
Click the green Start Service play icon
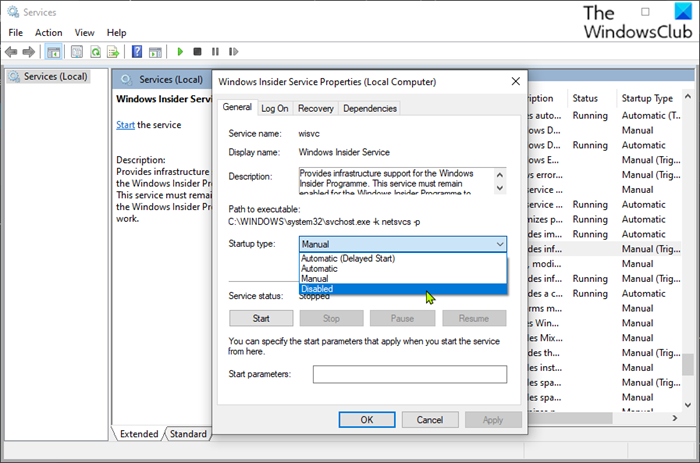[180, 52]
